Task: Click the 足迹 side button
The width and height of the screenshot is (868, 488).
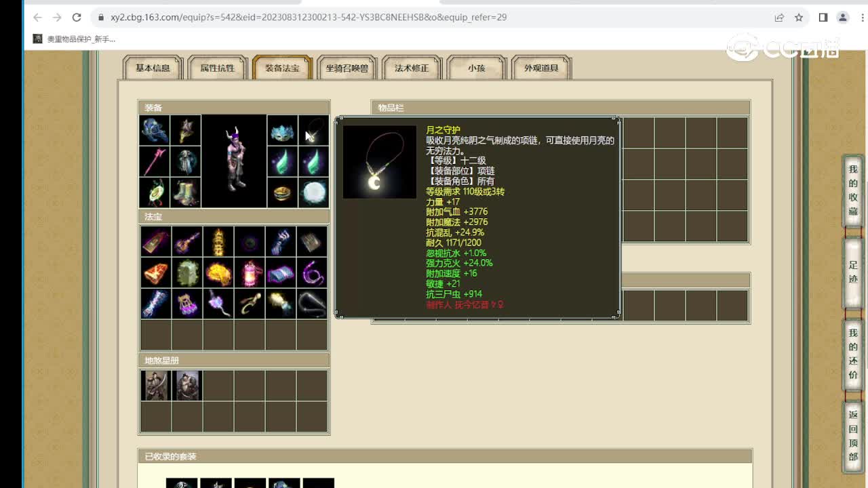Action: 853,272
